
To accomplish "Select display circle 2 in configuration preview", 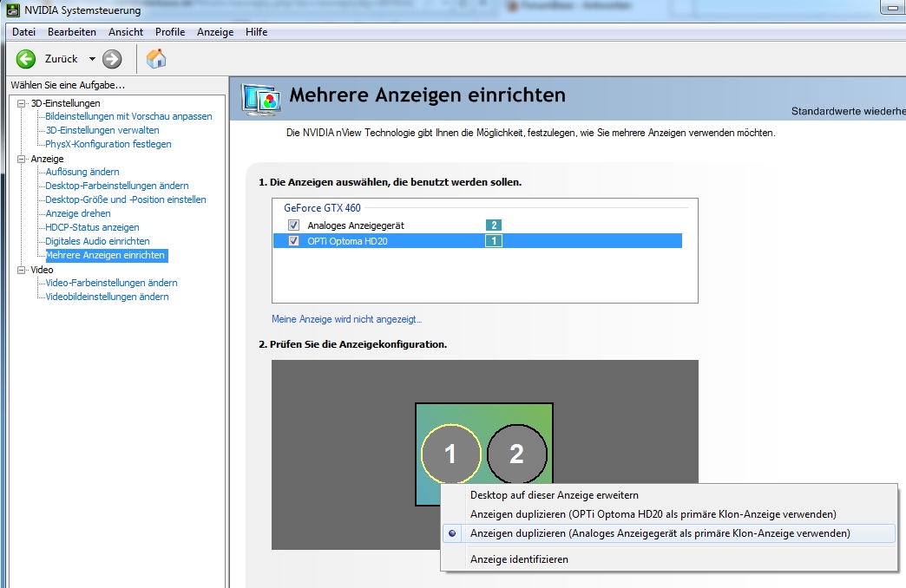I will [x=516, y=454].
